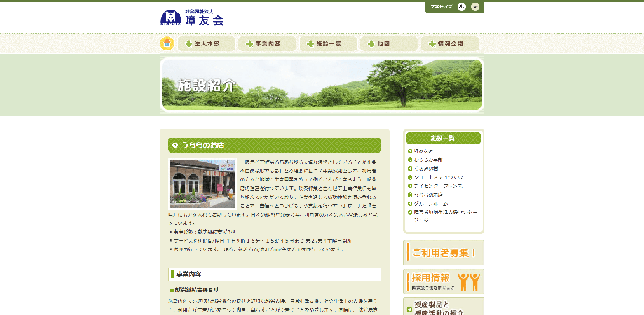Open the 地図 menu item
Screen dimensions: 644x315
click(x=389, y=44)
